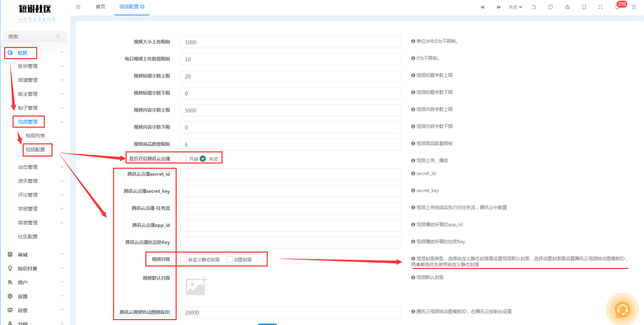Click the 商城 store icon

(x=10, y=255)
